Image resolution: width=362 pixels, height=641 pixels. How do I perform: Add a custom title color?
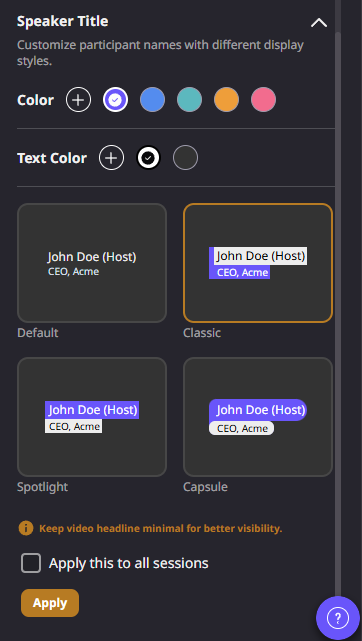click(x=78, y=99)
